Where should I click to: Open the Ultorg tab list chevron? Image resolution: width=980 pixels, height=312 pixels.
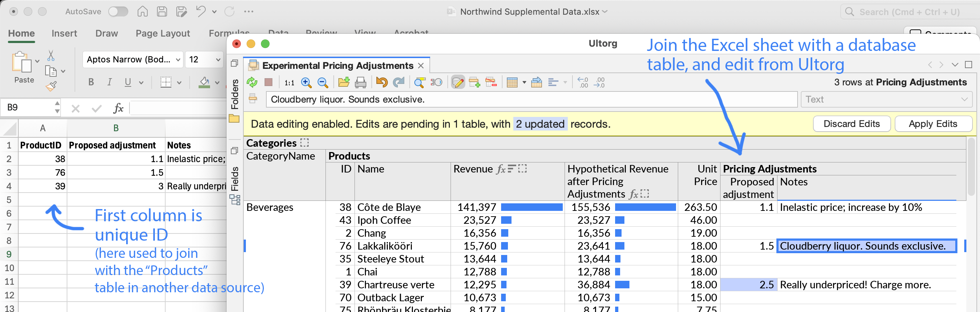(x=955, y=65)
